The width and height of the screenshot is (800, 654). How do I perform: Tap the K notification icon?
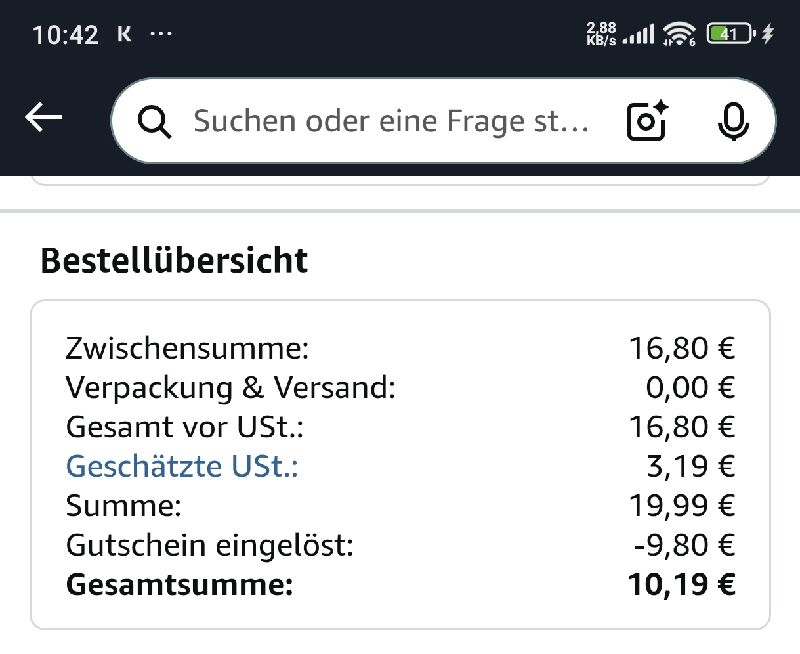tap(124, 34)
